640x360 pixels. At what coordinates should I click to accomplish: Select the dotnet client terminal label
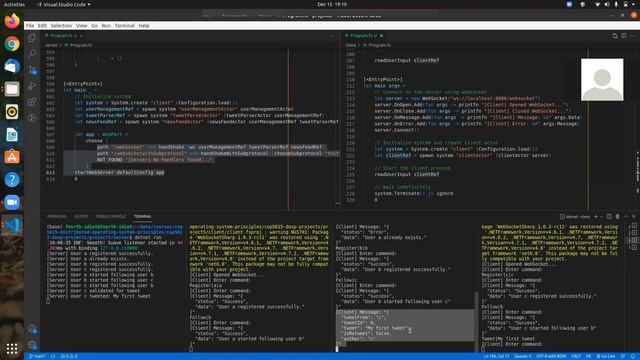coord(575,216)
